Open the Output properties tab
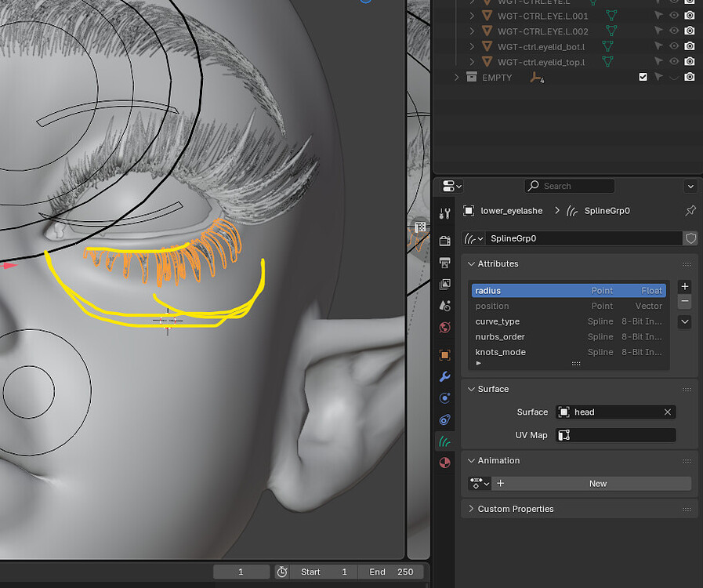The height and width of the screenshot is (588, 703). click(444, 263)
